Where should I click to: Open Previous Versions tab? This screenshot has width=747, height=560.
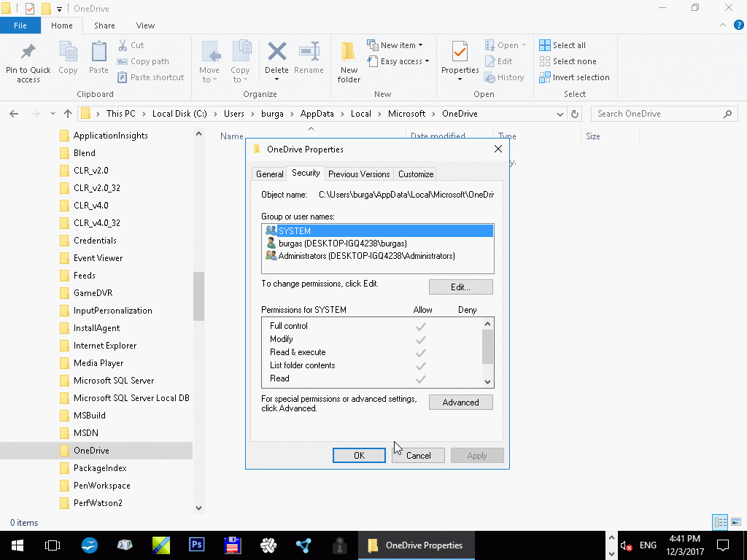[359, 174]
